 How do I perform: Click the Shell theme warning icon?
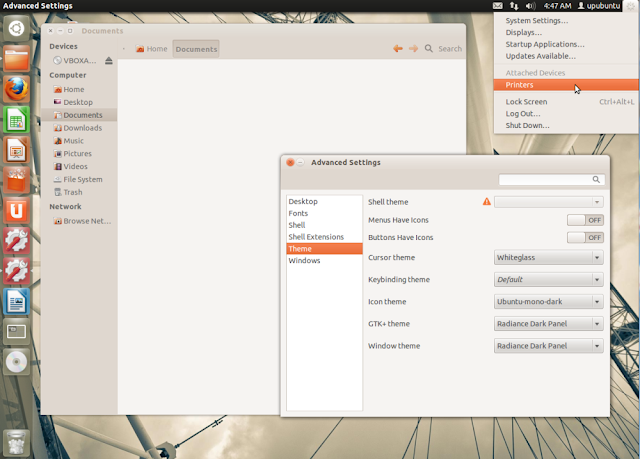[487, 202]
